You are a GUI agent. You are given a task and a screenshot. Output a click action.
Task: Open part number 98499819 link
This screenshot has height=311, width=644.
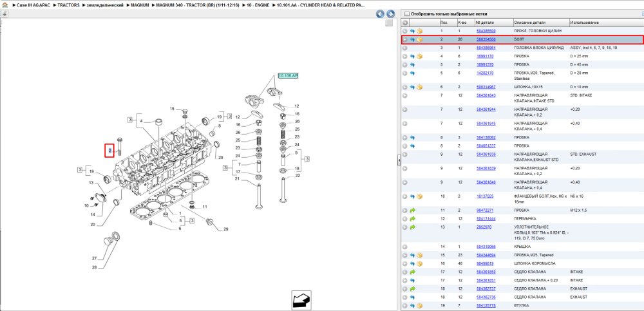tap(485, 263)
